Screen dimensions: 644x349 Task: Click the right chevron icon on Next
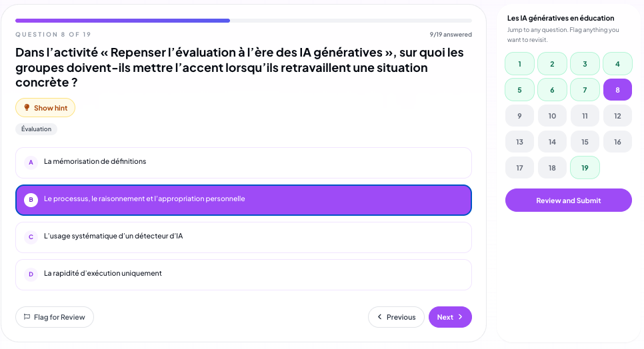point(461,316)
